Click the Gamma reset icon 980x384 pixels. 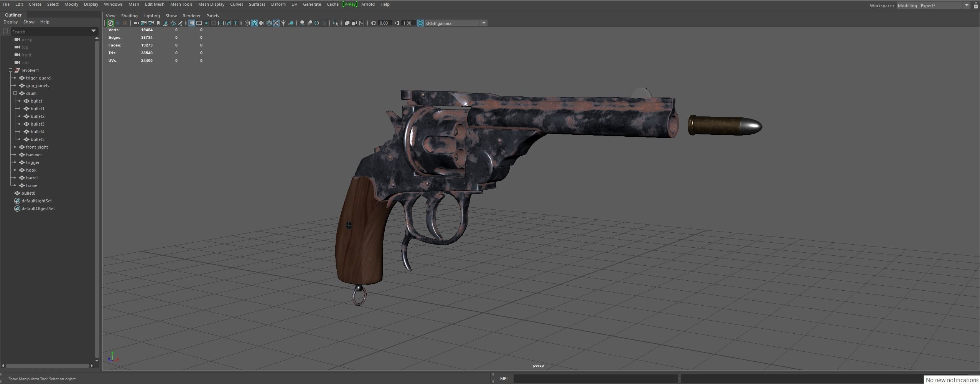click(x=397, y=23)
